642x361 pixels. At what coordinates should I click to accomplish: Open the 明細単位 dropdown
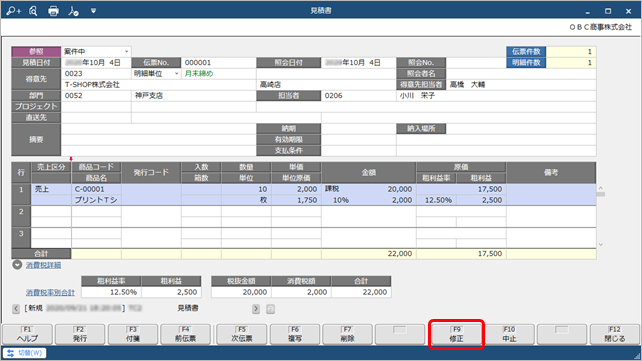pos(176,74)
